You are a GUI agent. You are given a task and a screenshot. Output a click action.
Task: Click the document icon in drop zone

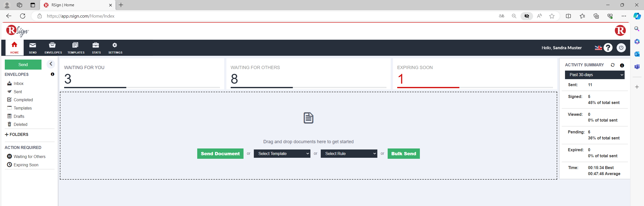(x=308, y=118)
